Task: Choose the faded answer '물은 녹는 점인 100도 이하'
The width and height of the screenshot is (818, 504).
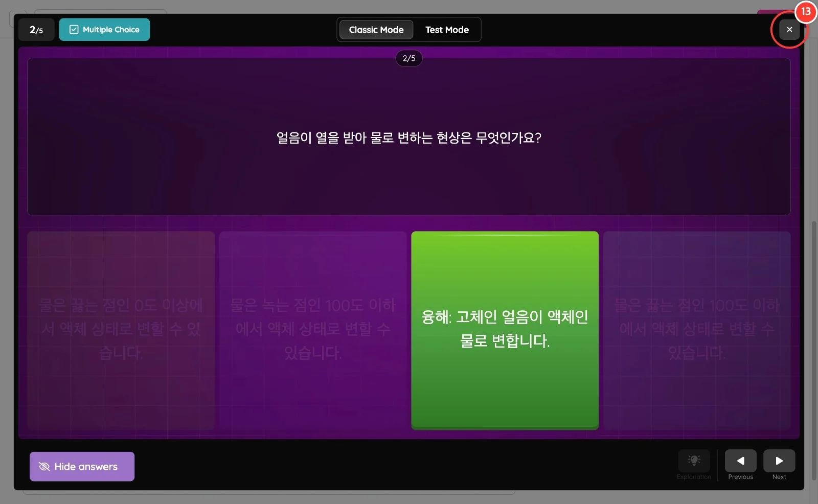Action: (x=313, y=330)
